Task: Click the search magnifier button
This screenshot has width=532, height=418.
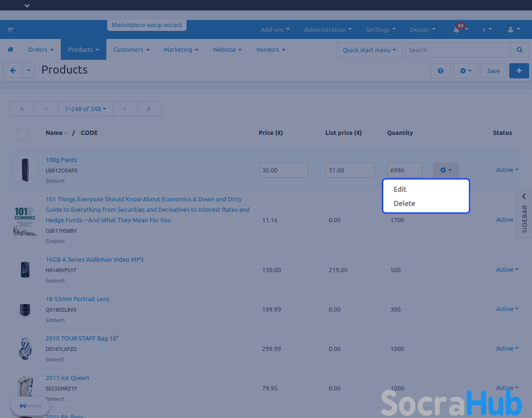Action: [x=520, y=50]
